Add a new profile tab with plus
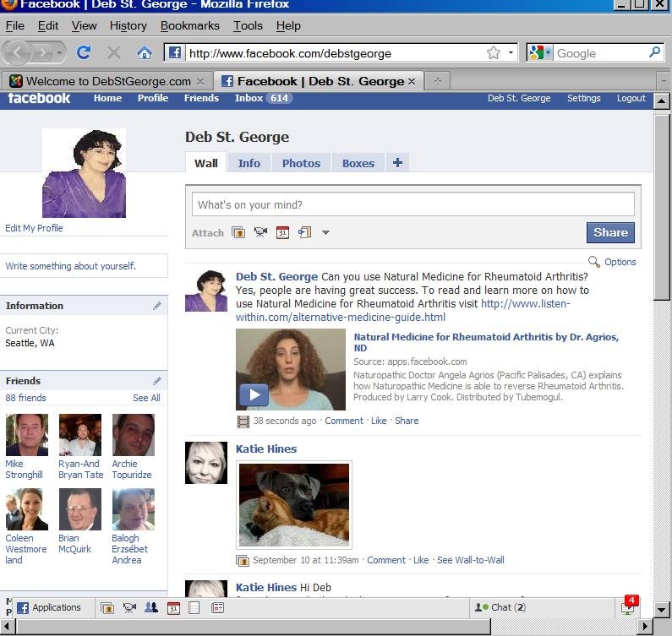672x636 pixels. point(397,162)
